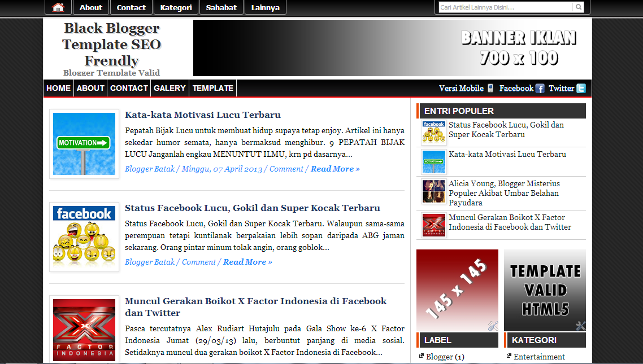Open post title Kata-kata Motivasi Lucu Terbaru

coord(203,115)
